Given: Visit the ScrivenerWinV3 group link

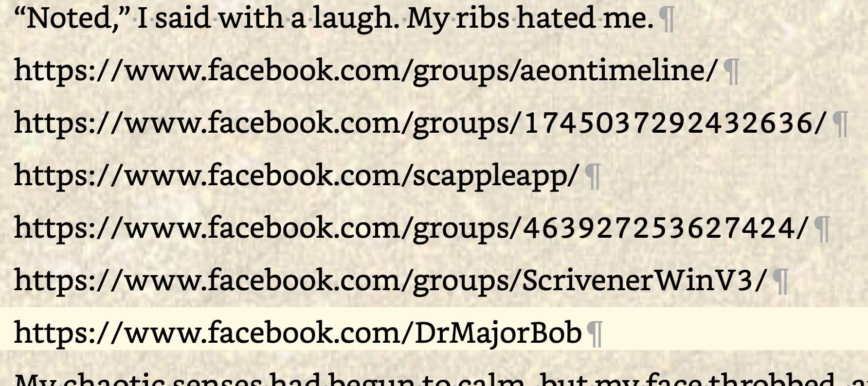Looking at the screenshot, I should 390,281.
